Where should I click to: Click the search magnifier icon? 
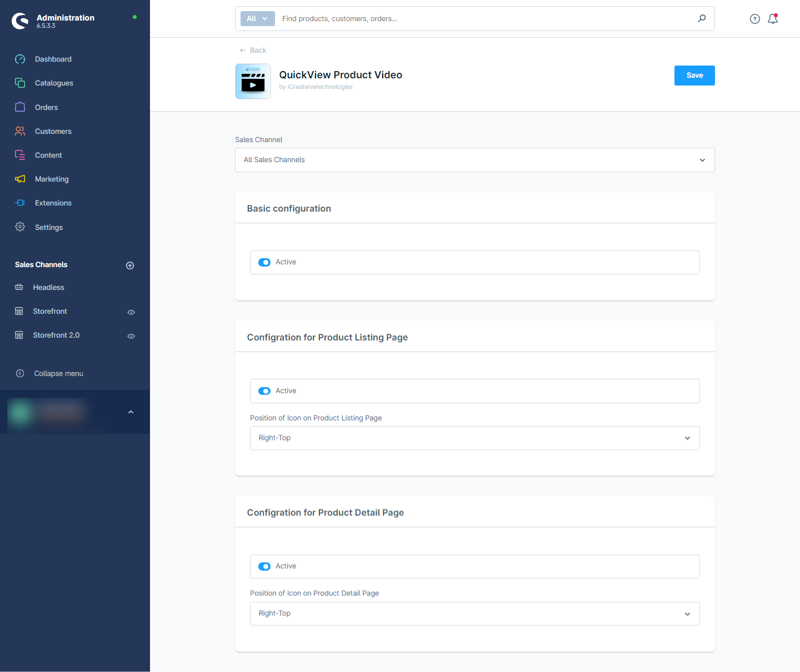(x=702, y=18)
